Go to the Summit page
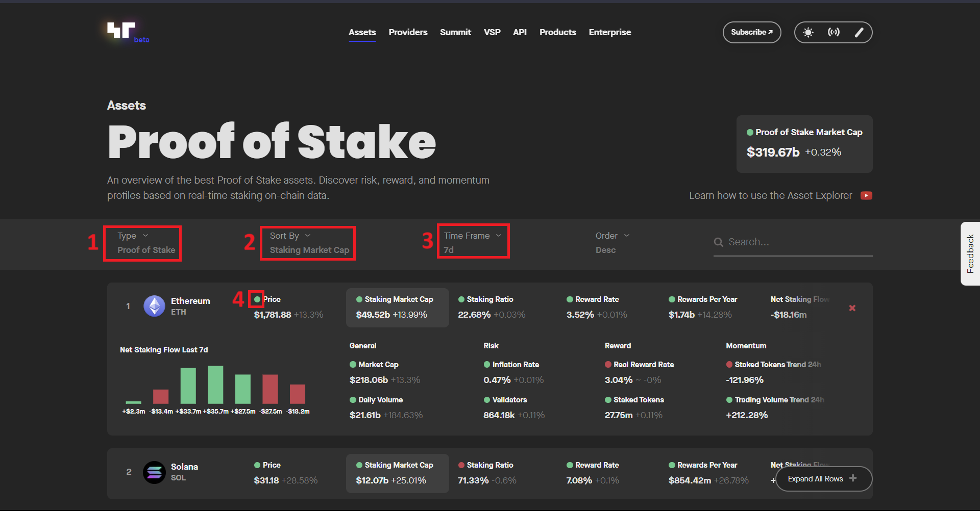Viewport: 980px width, 511px height. coord(455,32)
